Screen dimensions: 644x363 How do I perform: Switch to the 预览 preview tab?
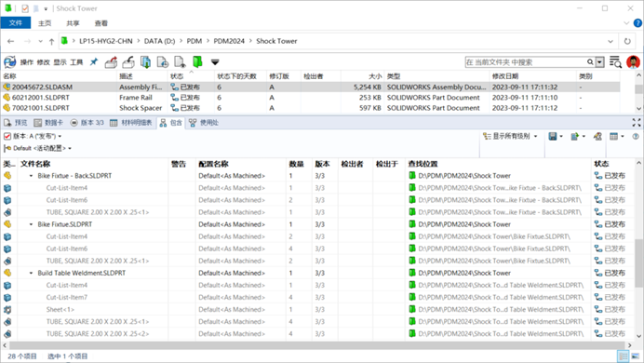(16, 123)
